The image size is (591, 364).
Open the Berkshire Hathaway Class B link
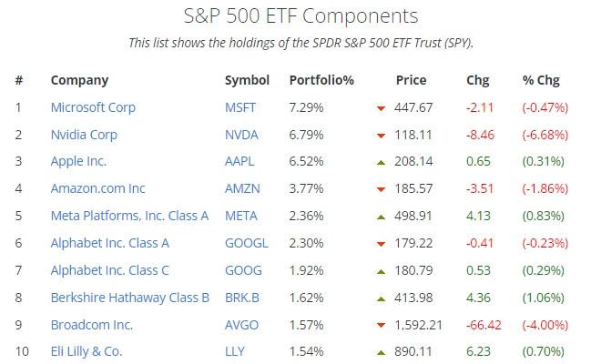point(130,297)
